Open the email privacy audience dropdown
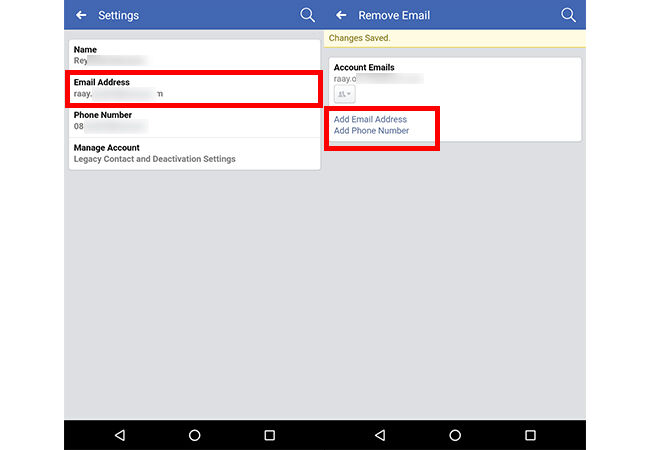The height and width of the screenshot is (450, 650). pos(344,94)
